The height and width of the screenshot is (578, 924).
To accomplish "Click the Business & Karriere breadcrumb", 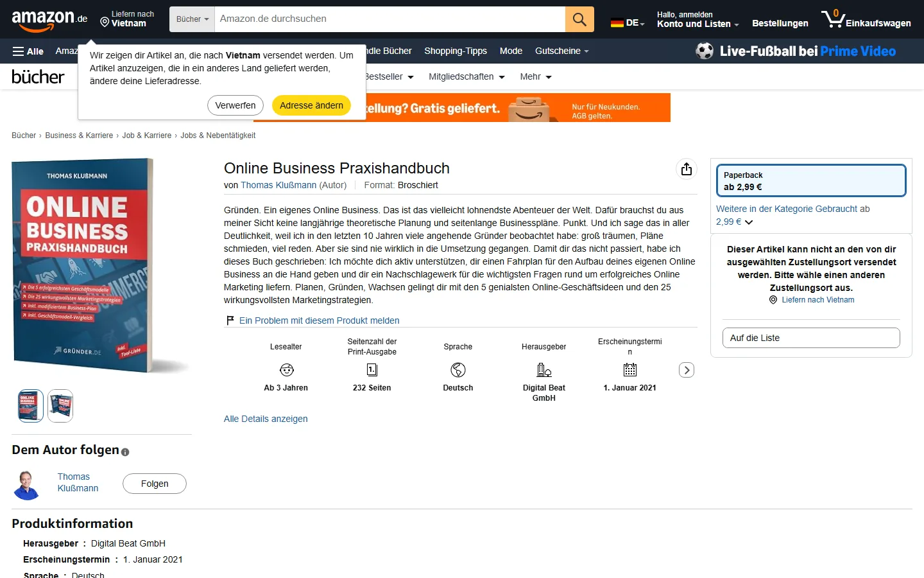I will 79,136.
